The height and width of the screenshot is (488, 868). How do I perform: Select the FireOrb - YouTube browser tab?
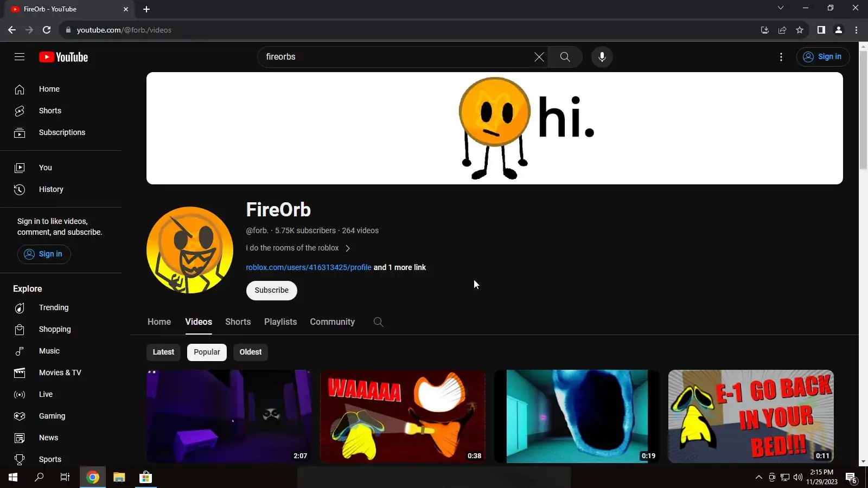[x=69, y=9]
